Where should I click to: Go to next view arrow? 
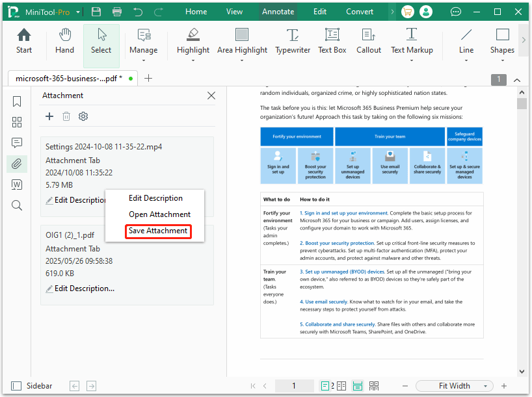(x=91, y=386)
